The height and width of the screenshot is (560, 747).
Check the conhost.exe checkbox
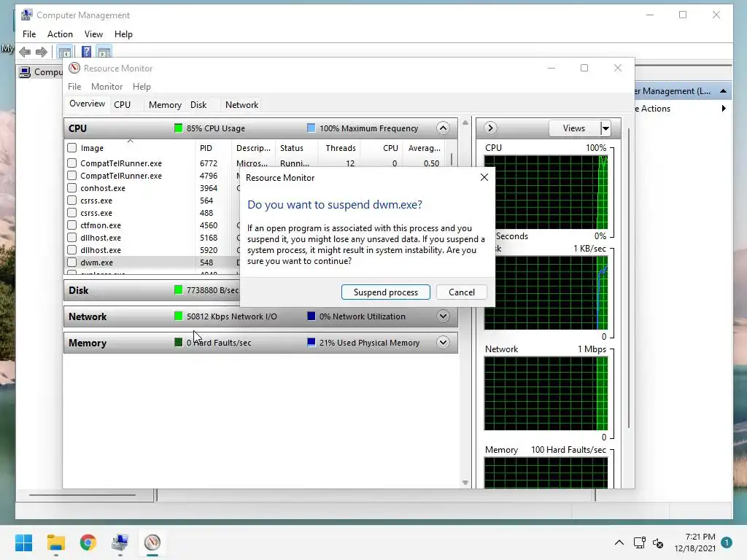tap(72, 188)
